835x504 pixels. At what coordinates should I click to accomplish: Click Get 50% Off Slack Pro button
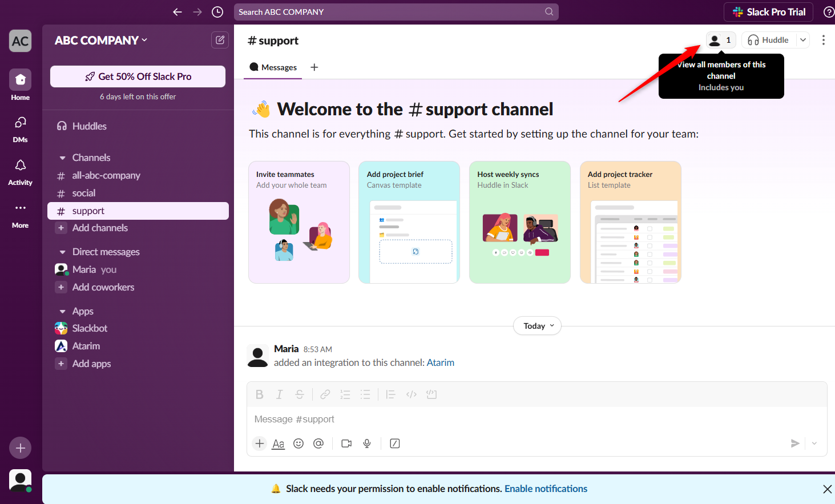(138, 76)
